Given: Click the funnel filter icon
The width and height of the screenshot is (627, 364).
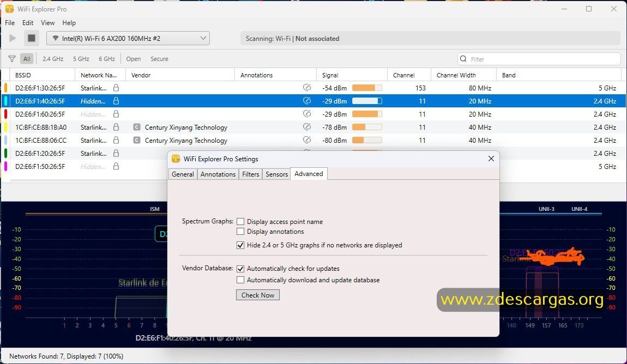Looking at the screenshot, I should pos(12,59).
